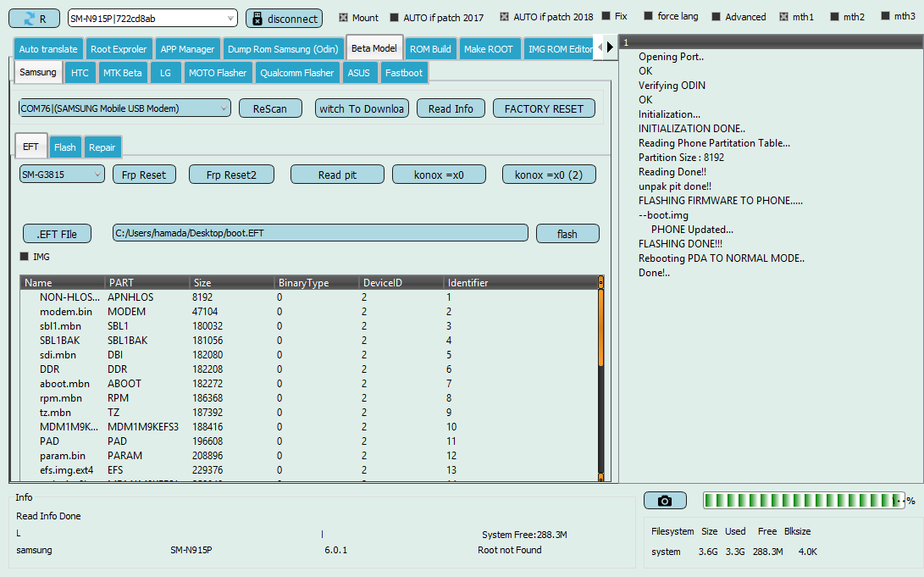Screen dimensions: 924x577
Task: Enable mth2 checkbox
Action: 834,16
